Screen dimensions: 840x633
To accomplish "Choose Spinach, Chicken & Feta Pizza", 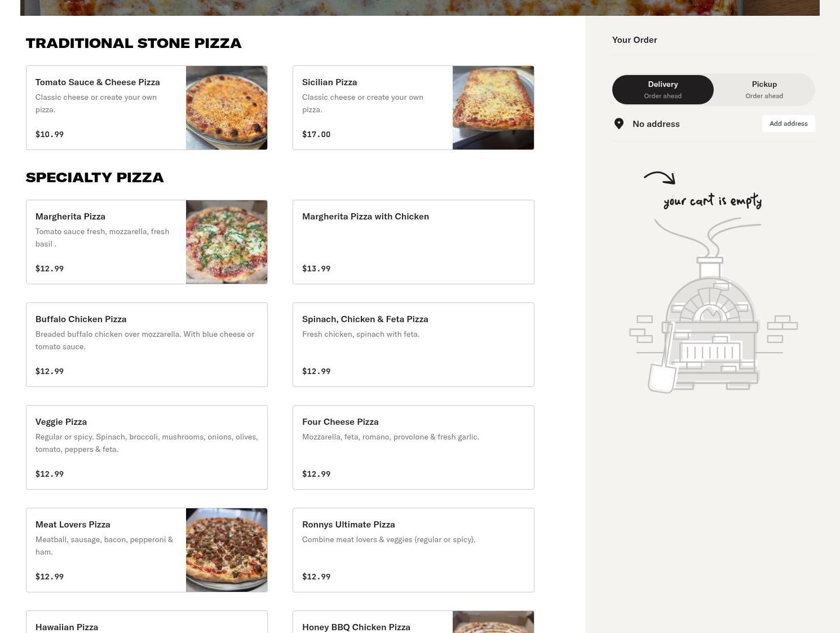I will pos(413,345).
